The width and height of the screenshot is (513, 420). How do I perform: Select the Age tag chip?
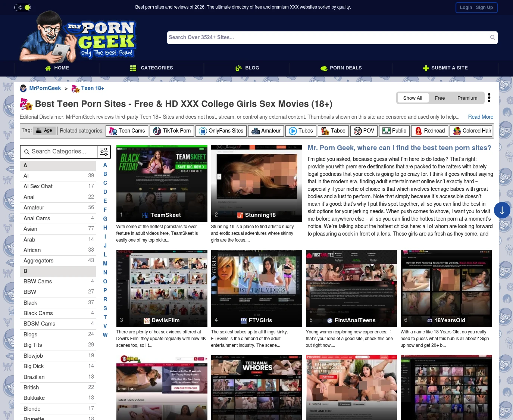(44, 131)
